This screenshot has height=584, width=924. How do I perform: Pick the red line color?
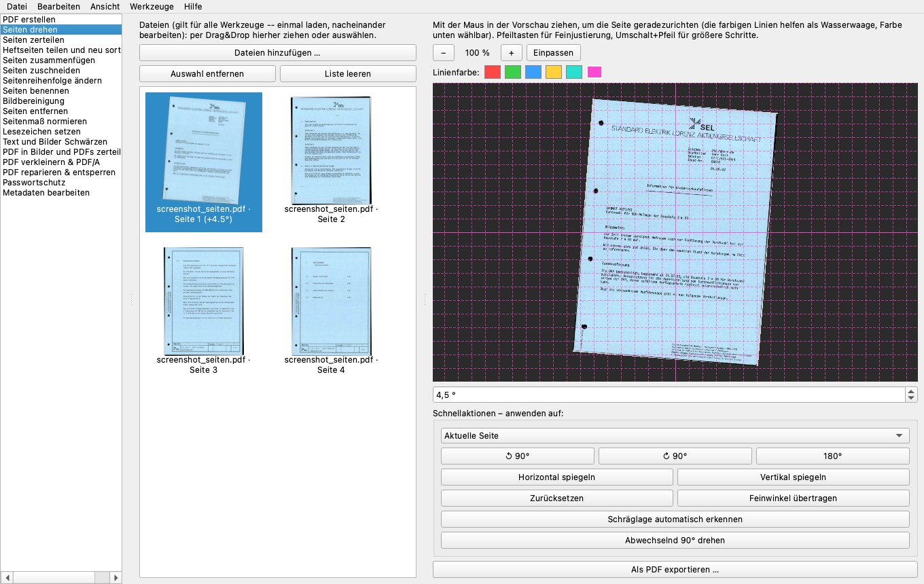pos(493,72)
